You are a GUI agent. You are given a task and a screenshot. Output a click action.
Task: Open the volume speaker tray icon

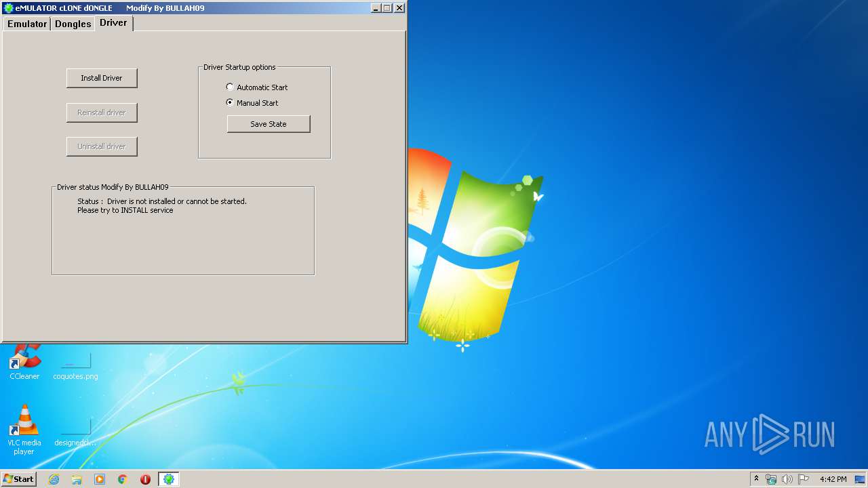pos(787,479)
